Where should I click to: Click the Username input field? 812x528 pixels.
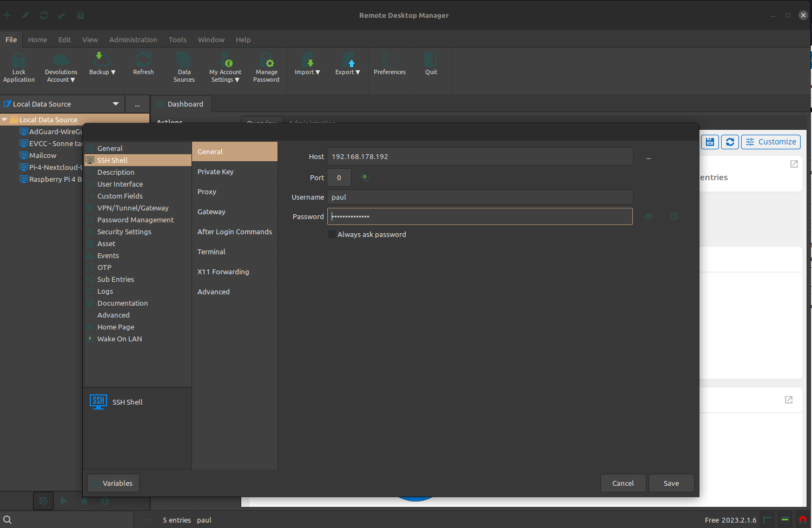click(x=479, y=197)
